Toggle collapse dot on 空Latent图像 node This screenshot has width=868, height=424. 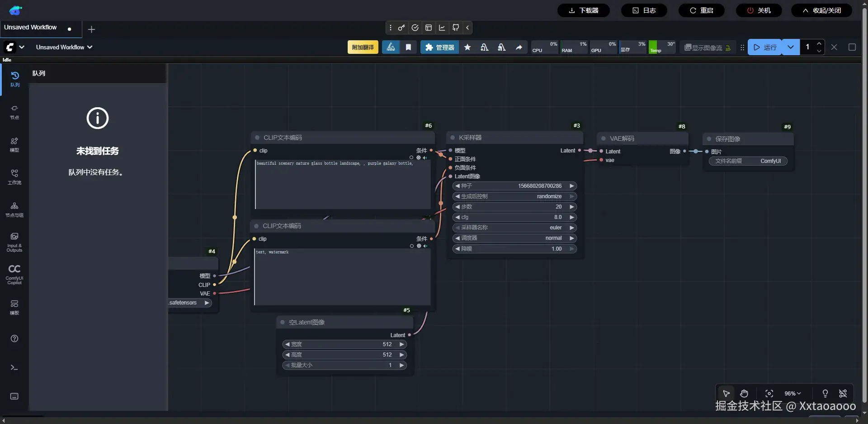tap(283, 322)
